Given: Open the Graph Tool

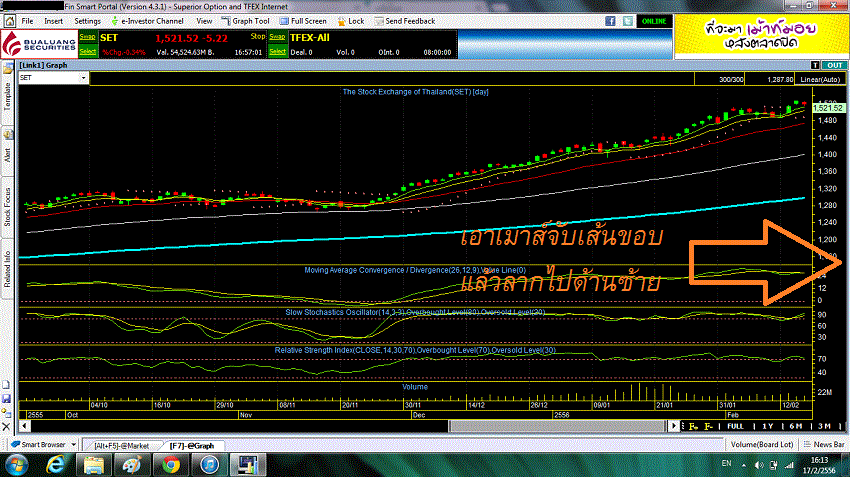Looking at the screenshot, I should coord(246,21).
